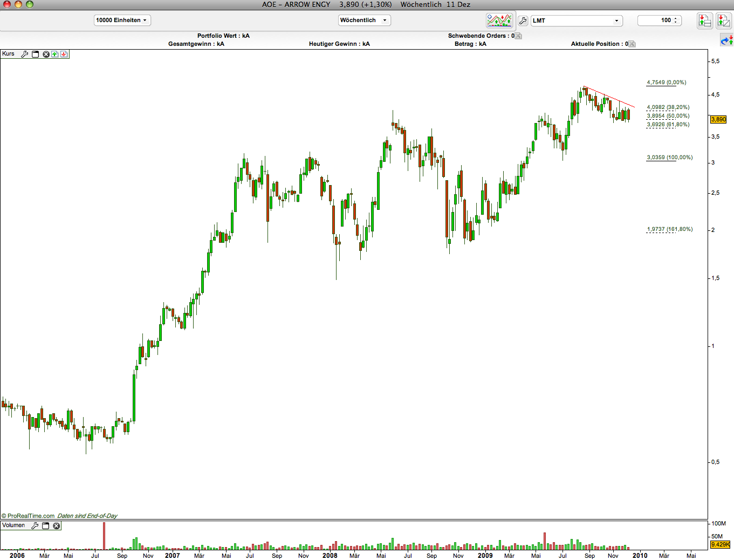The image size is (734, 560).
Task: Click the 3,8954 (50,00%) Fibonacci label
Action: (668, 116)
